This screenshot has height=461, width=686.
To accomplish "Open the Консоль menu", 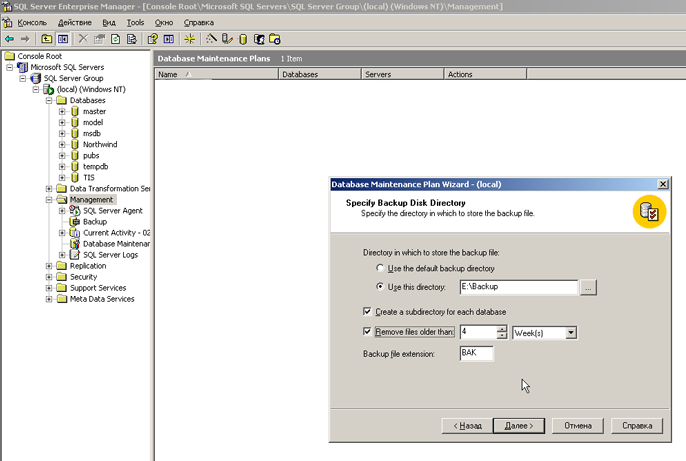I will [x=25, y=21].
